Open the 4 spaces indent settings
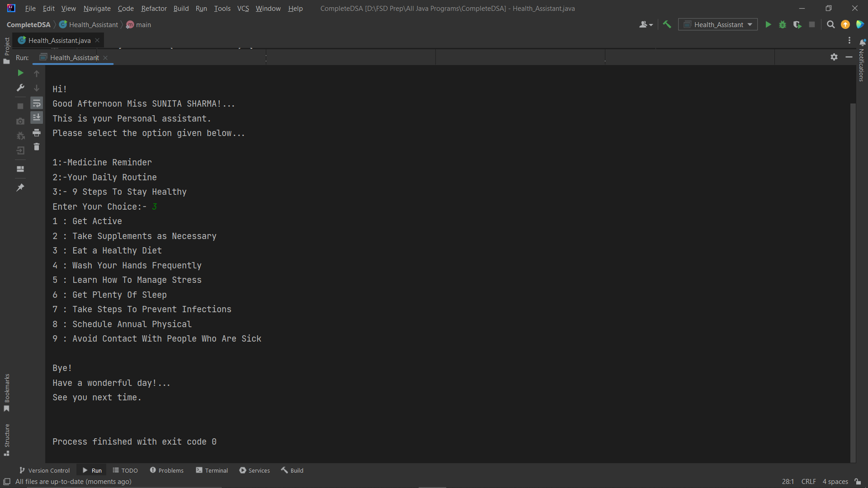The height and width of the screenshot is (488, 868). point(835,482)
